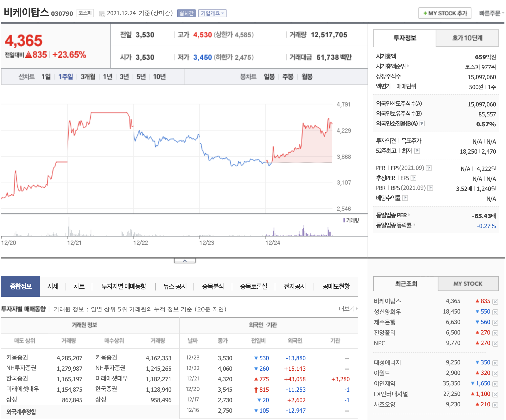The image size is (506, 420).
Task: Switch to the 호가10단계 tab
Action: coord(467,38)
